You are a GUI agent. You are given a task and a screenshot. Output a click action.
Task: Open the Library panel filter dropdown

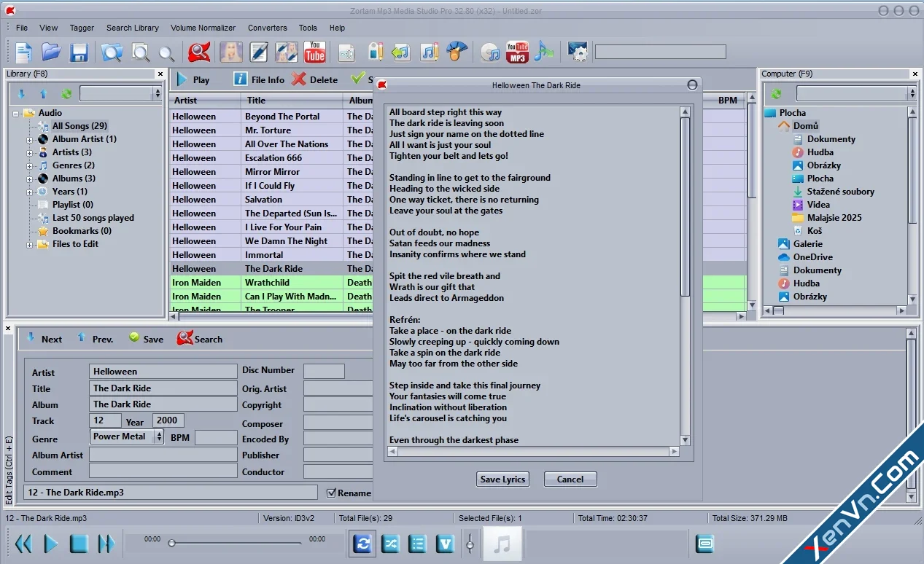158,93
